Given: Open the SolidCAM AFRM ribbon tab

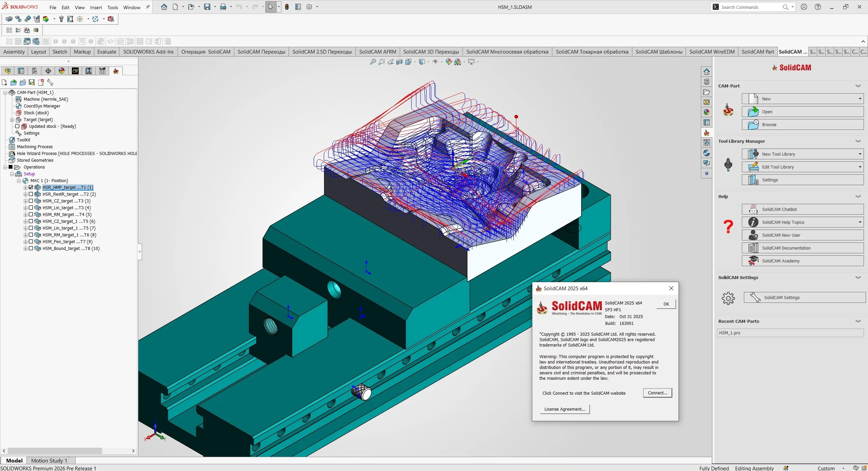Looking at the screenshot, I should click(377, 52).
